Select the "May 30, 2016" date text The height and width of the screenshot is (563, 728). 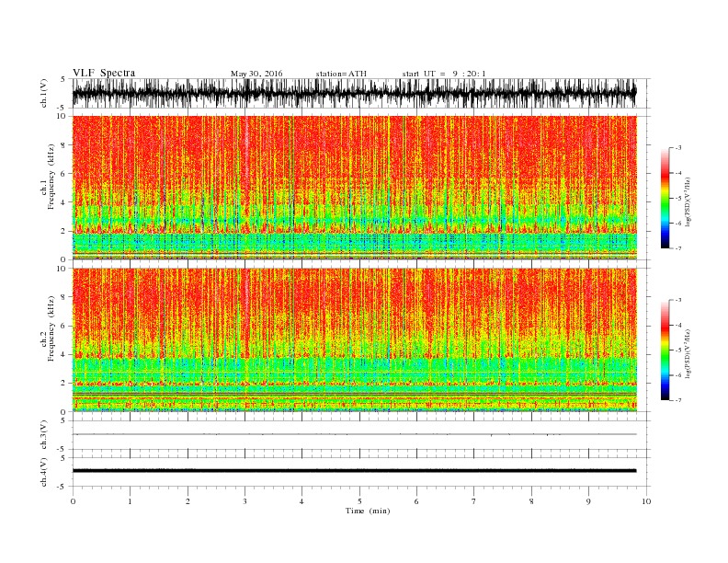click(256, 74)
